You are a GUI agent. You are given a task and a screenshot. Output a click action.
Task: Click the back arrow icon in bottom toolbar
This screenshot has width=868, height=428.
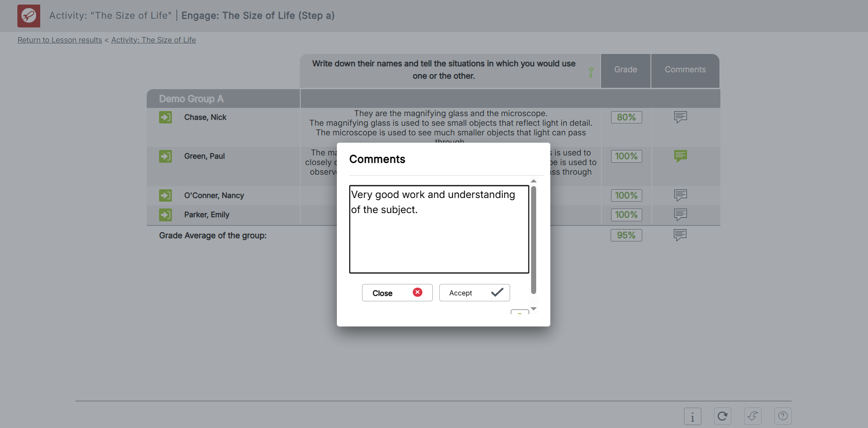pos(752,416)
